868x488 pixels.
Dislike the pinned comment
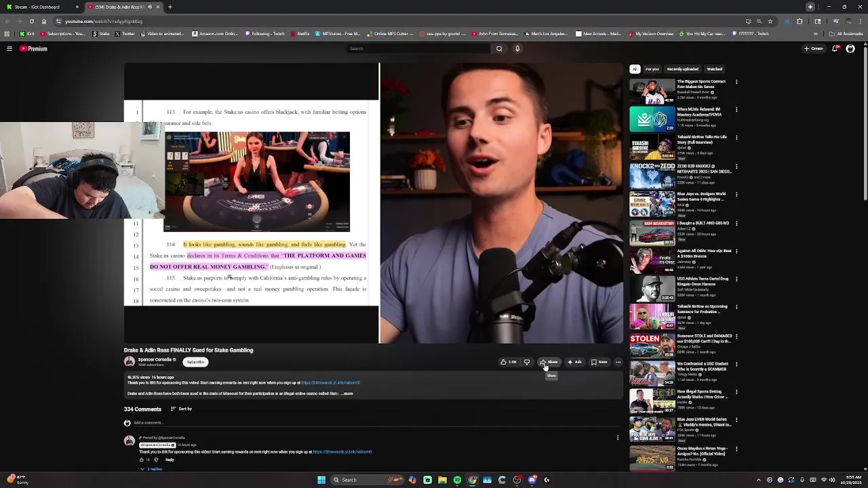coord(156,460)
